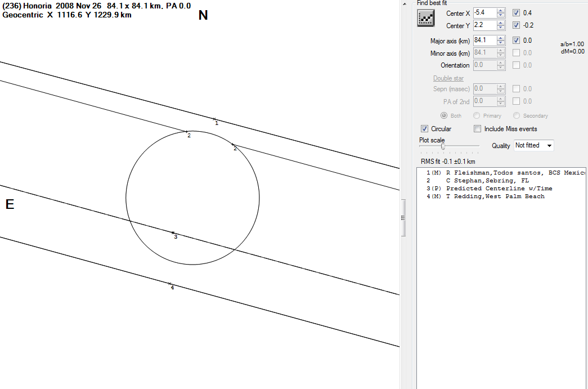Toggle the Center X fit checkbox
This screenshot has width=588, height=389.
517,13
